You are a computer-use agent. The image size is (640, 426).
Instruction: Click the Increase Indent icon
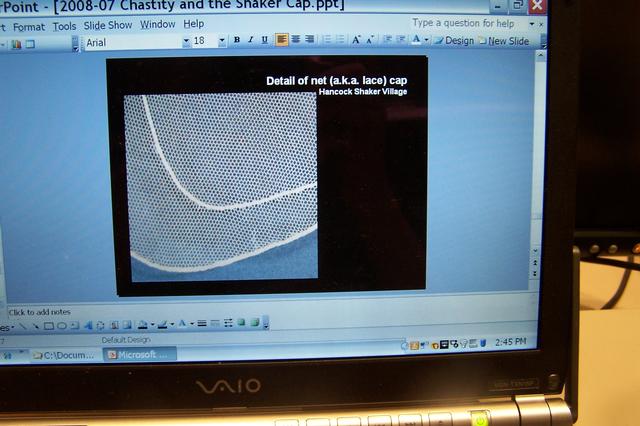point(401,40)
